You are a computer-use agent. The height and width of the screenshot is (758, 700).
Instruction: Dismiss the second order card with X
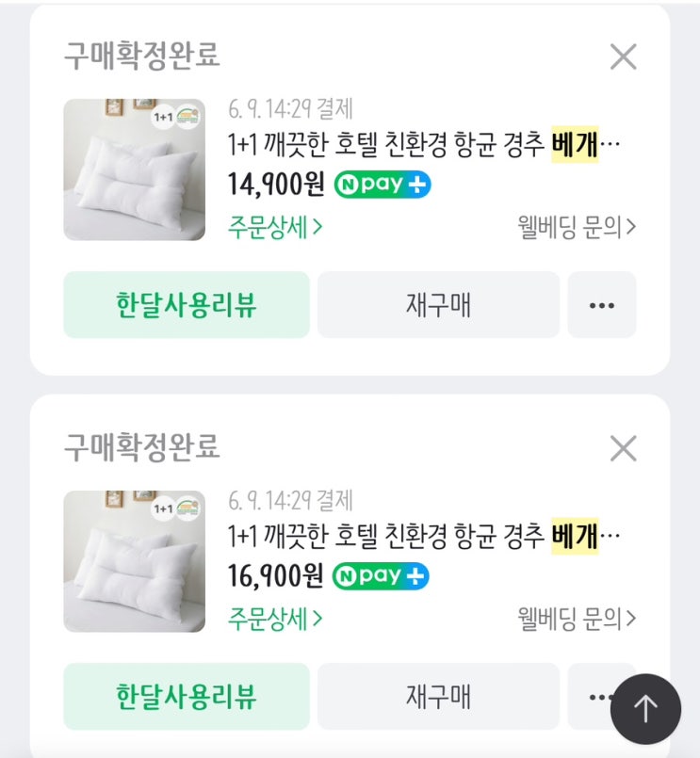[623, 448]
